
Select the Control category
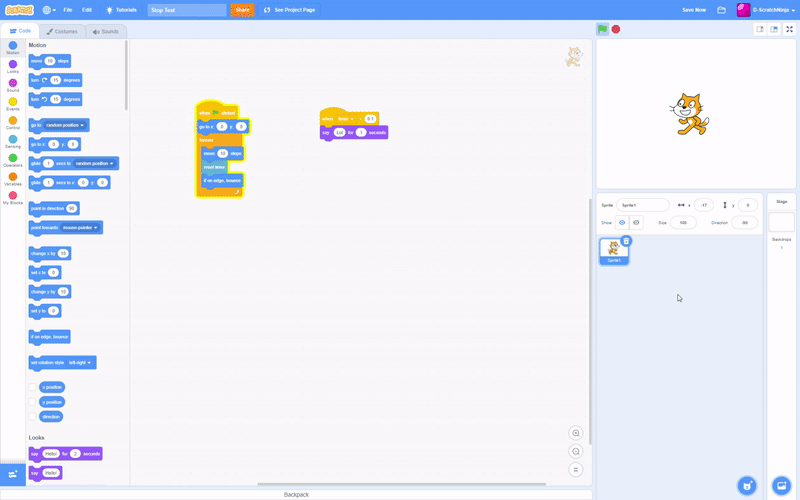coord(13,122)
